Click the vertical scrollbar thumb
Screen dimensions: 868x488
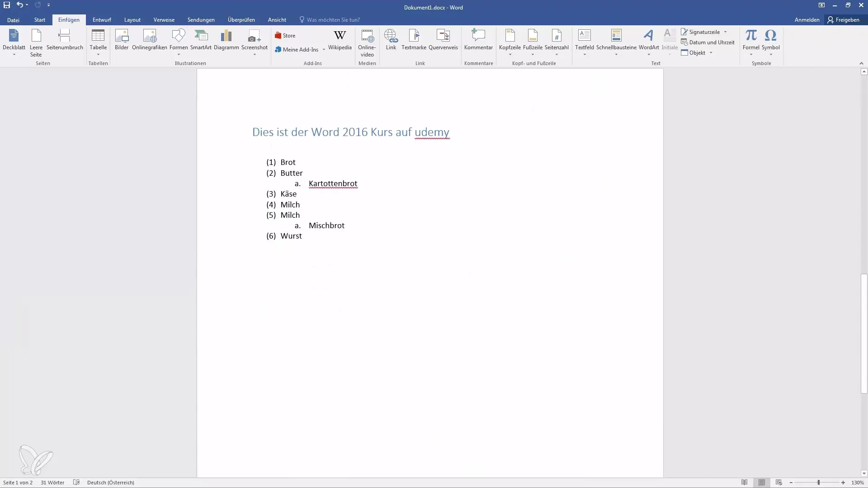point(864,333)
